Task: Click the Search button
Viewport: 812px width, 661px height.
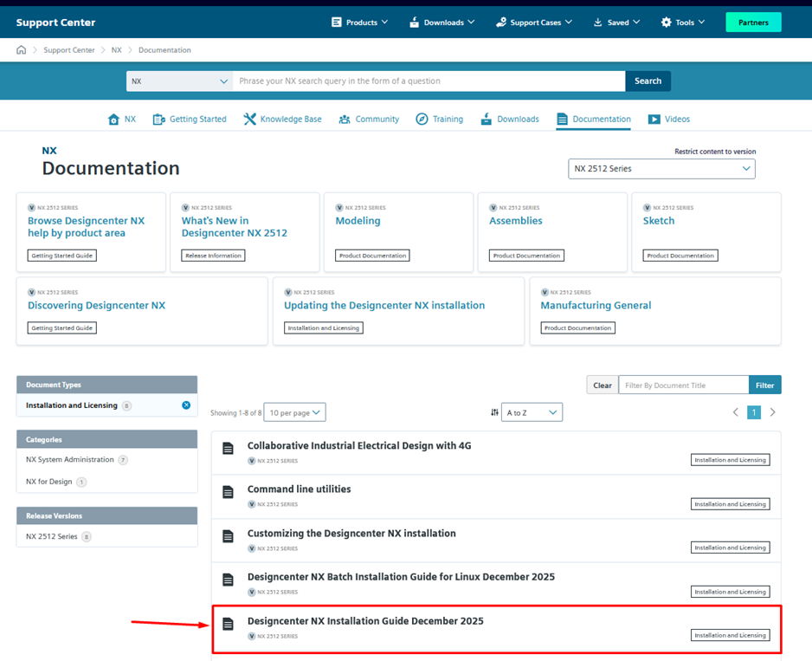Action: point(648,81)
